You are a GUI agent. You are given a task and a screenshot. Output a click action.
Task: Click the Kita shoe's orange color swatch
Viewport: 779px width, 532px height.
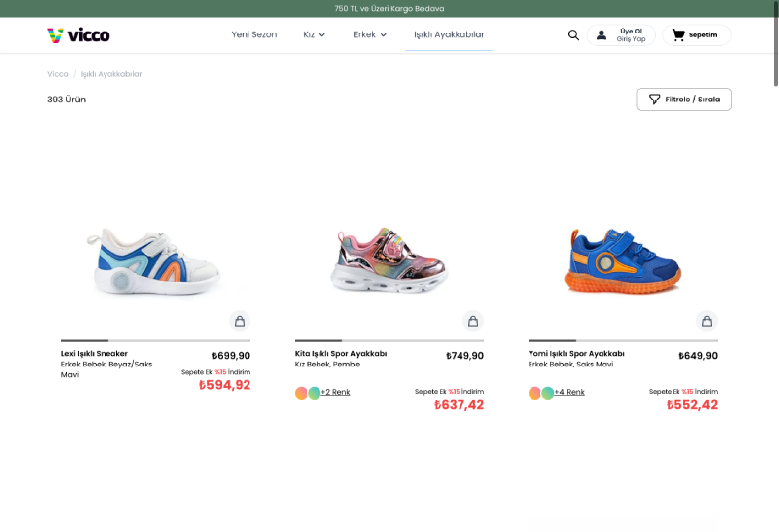click(301, 393)
